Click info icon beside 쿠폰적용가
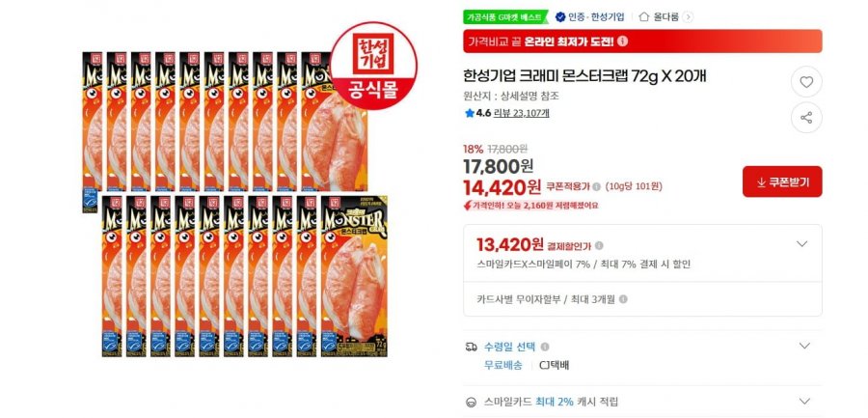868x418 pixels. point(596,187)
